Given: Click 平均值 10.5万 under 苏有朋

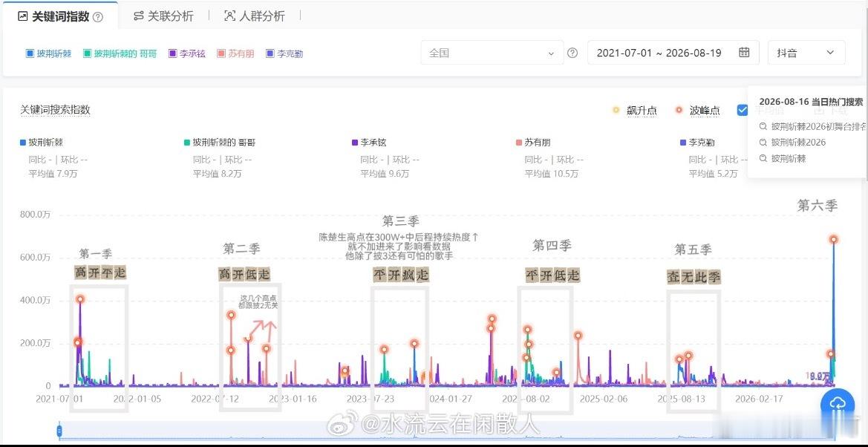Looking at the screenshot, I should click(x=552, y=173).
